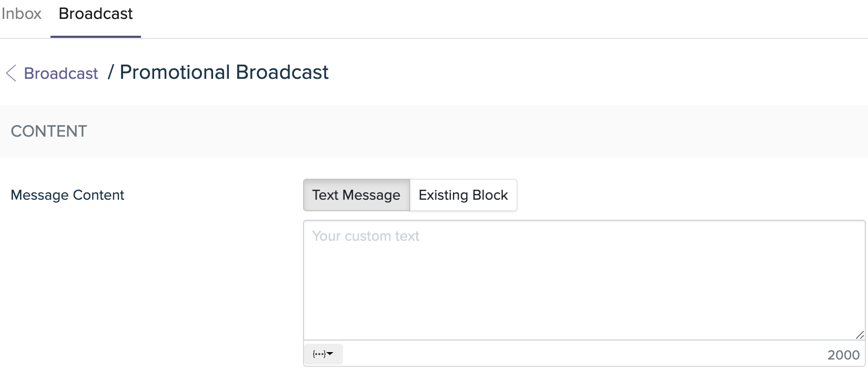
Task: Click the small caret beside curly braces
Action: (330, 354)
